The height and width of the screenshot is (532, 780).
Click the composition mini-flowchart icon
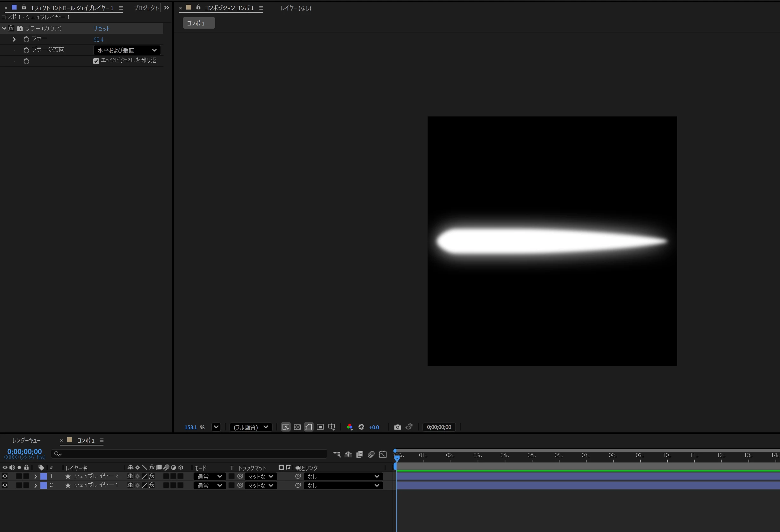[337, 454]
